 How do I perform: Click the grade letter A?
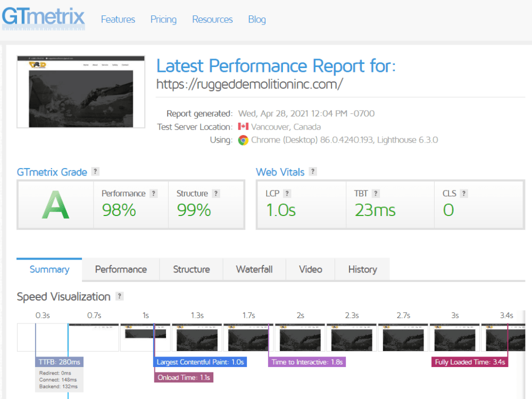[x=56, y=205]
